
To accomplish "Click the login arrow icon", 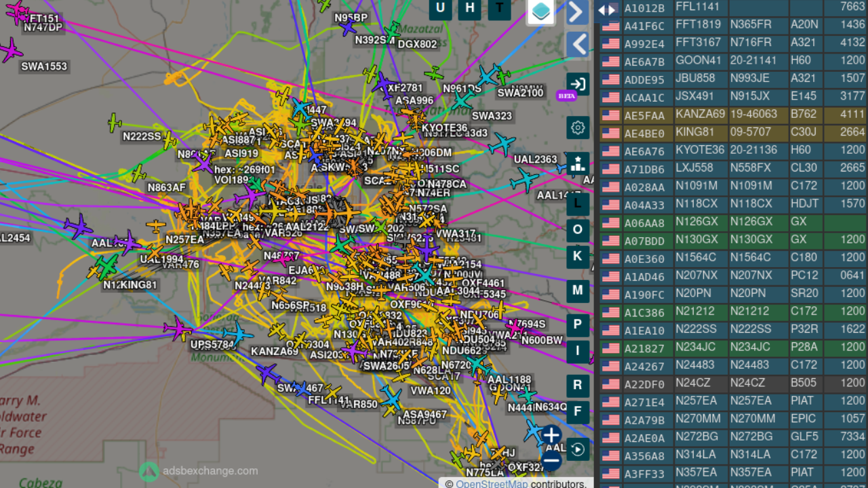I will 578,84.
